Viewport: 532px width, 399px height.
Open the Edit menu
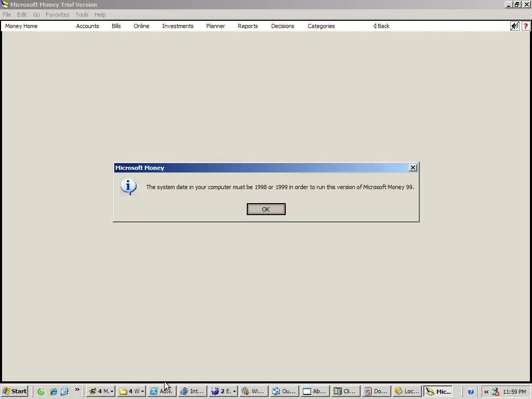point(22,15)
